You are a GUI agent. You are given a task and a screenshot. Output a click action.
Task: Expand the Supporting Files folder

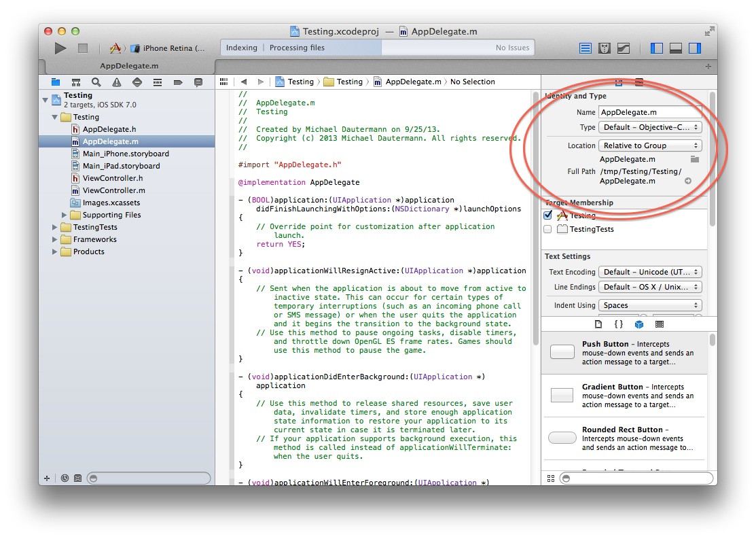pos(64,215)
